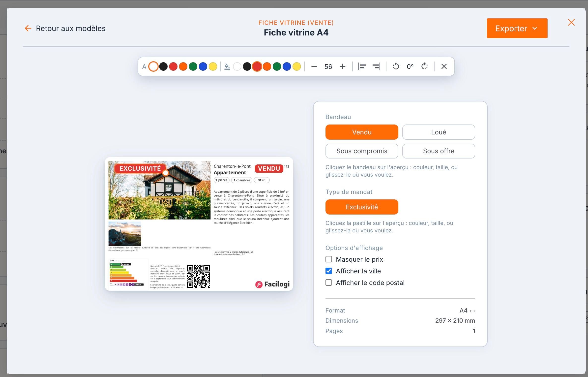Pick orange text color swatch
The image size is (588, 377).
(183, 66)
